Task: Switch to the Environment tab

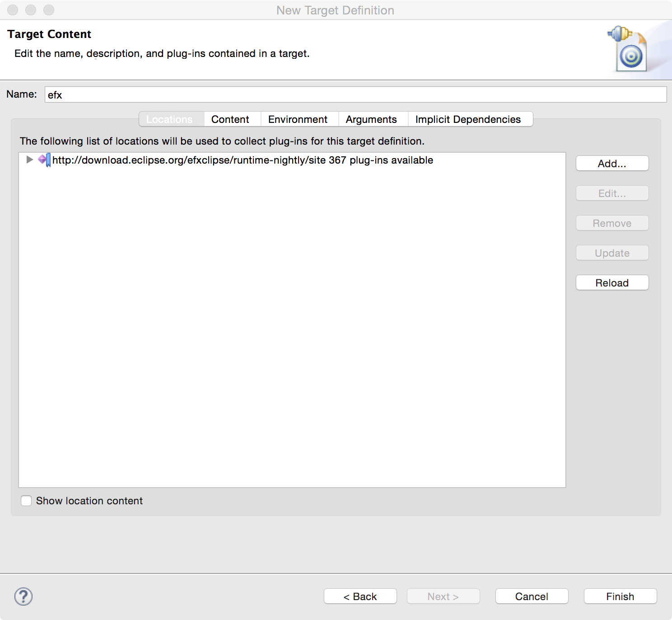Action: pos(298,119)
